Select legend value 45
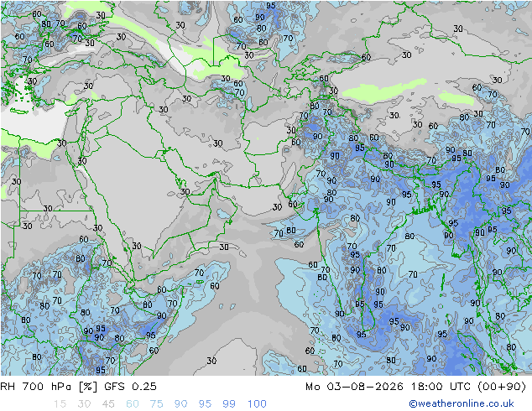This screenshot has width=532, height=411. [x=108, y=404]
